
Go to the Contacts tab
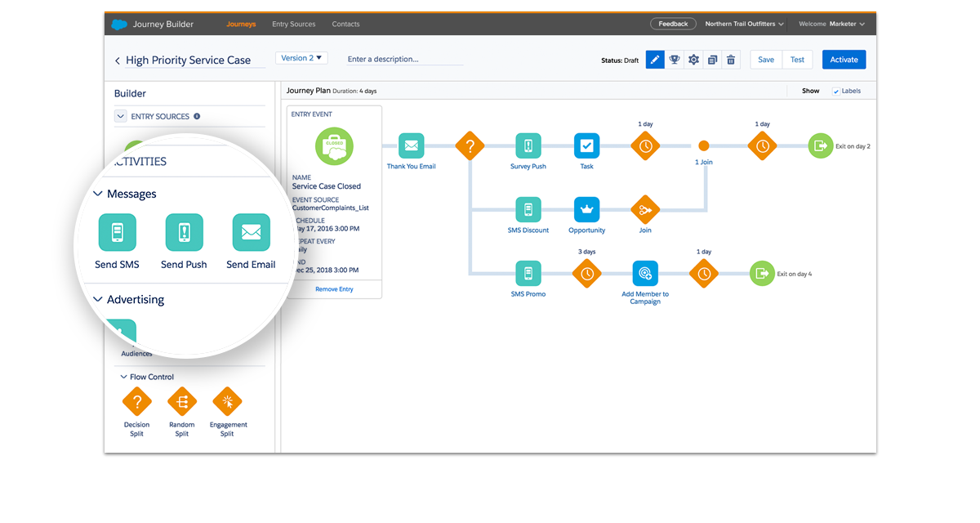pos(345,25)
